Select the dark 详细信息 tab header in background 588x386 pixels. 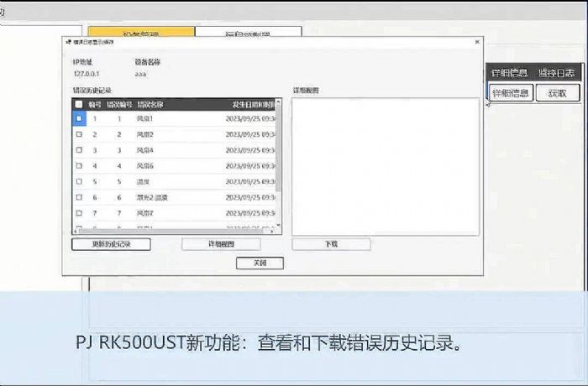[509, 73]
